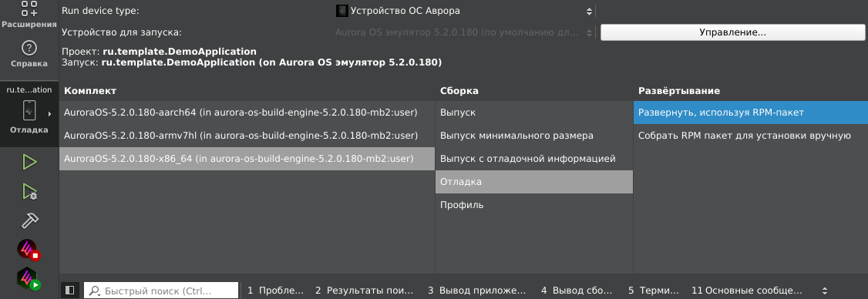Open the Run device type dropdown
Image resolution: width=868 pixels, height=299 pixels.
464,11
